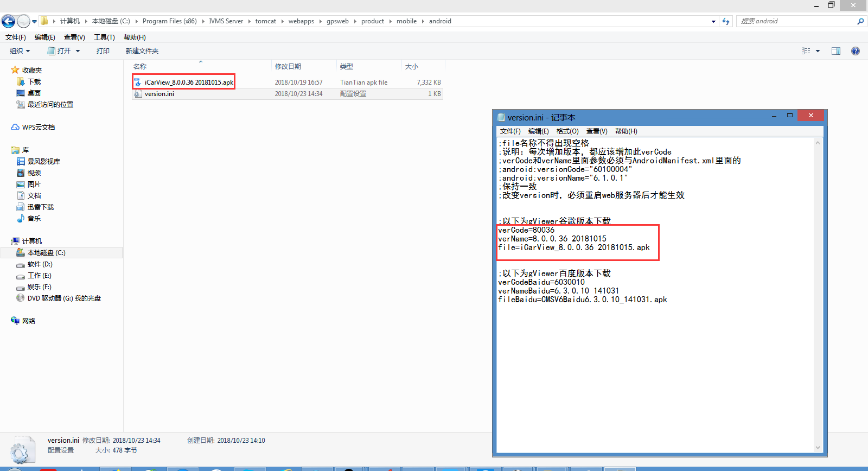Click the 搜索 android search field
868x471 pixels.
coord(796,21)
